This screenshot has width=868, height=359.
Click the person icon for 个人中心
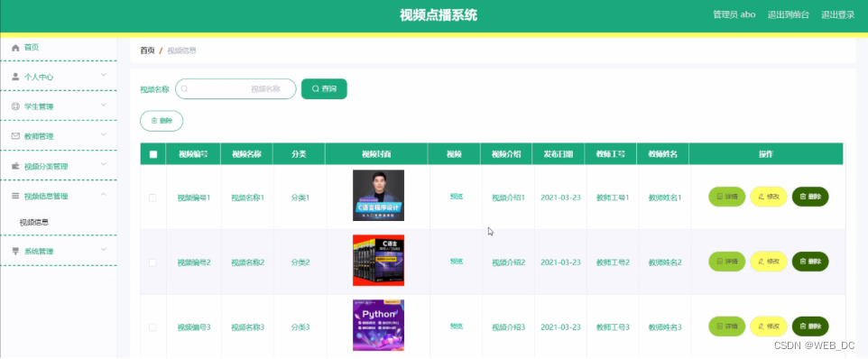pos(15,77)
